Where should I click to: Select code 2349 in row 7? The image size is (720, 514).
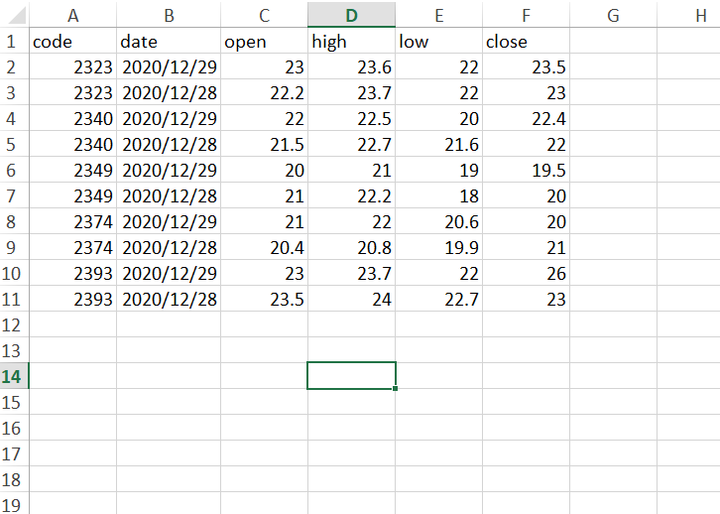coord(73,196)
